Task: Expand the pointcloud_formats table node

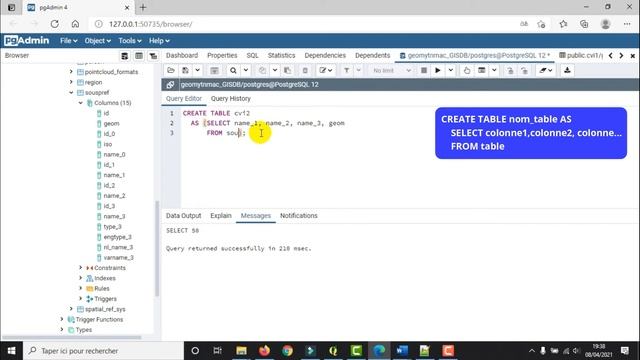Action: click(x=71, y=72)
